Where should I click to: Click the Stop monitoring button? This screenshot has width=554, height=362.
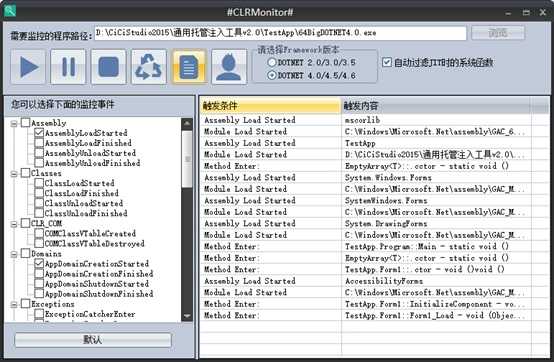pyautogui.click(x=108, y=67)
